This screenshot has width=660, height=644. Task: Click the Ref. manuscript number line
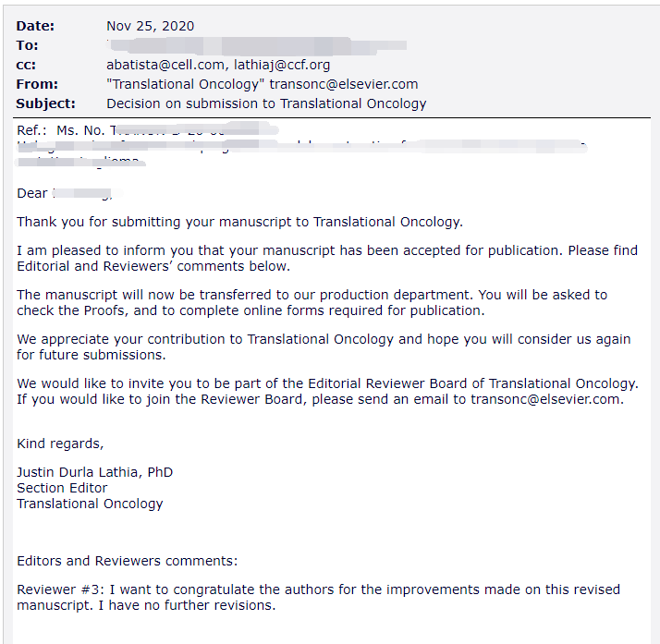pos(147,130)
